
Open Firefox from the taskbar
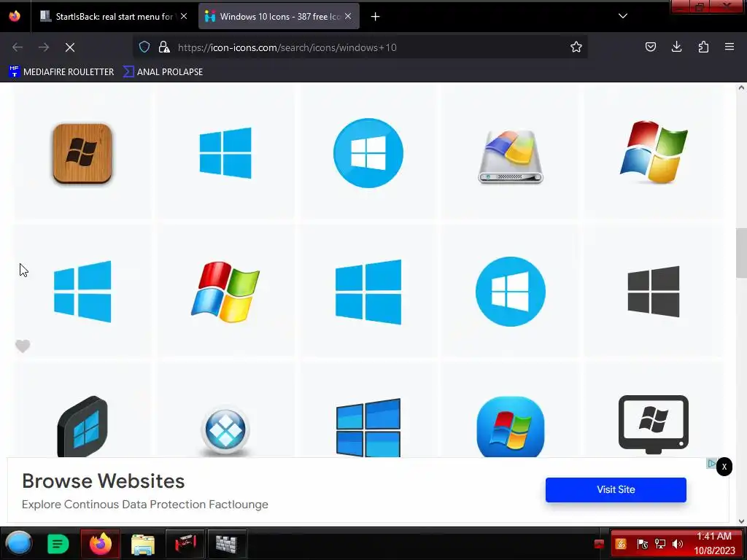100,543
